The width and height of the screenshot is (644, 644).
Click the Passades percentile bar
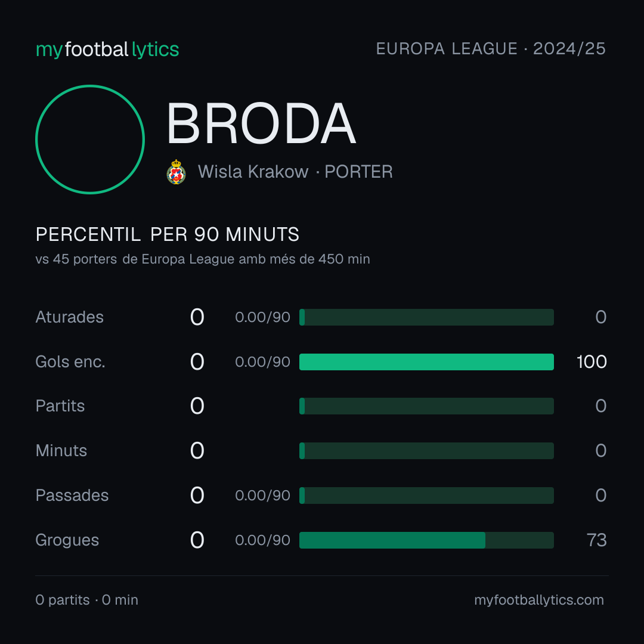(x=426, y=496)
